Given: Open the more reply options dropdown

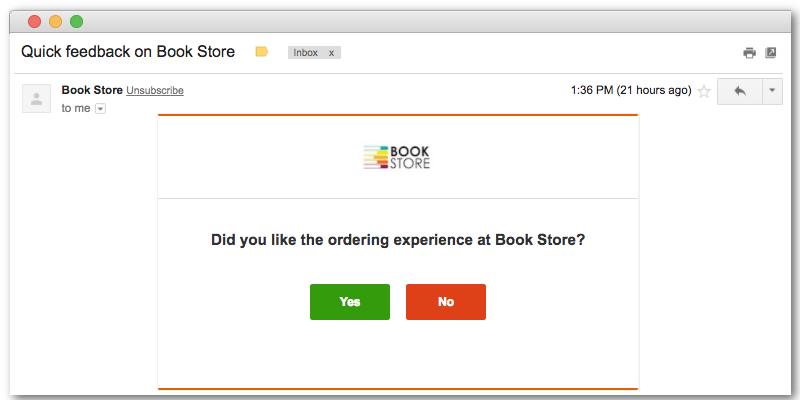Looking at the screenshot, I should 772,91.
